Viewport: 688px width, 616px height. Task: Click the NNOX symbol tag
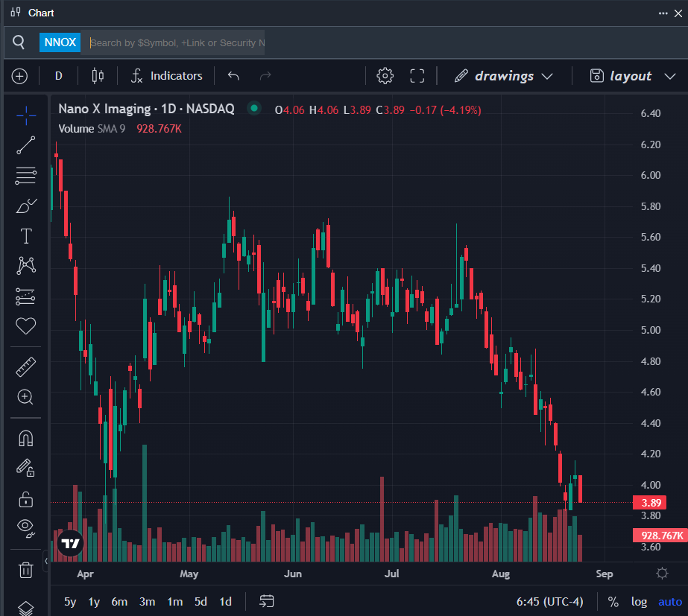point(60,42)
